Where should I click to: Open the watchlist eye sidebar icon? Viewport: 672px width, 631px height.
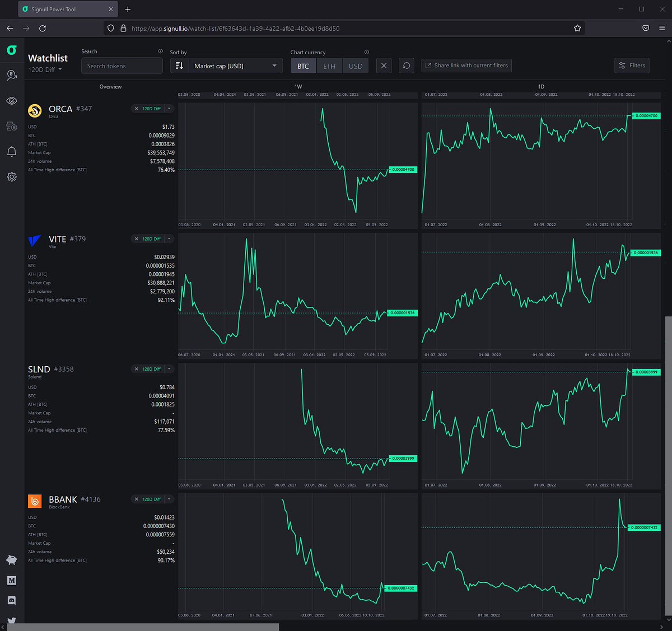[x=11, y=101]
